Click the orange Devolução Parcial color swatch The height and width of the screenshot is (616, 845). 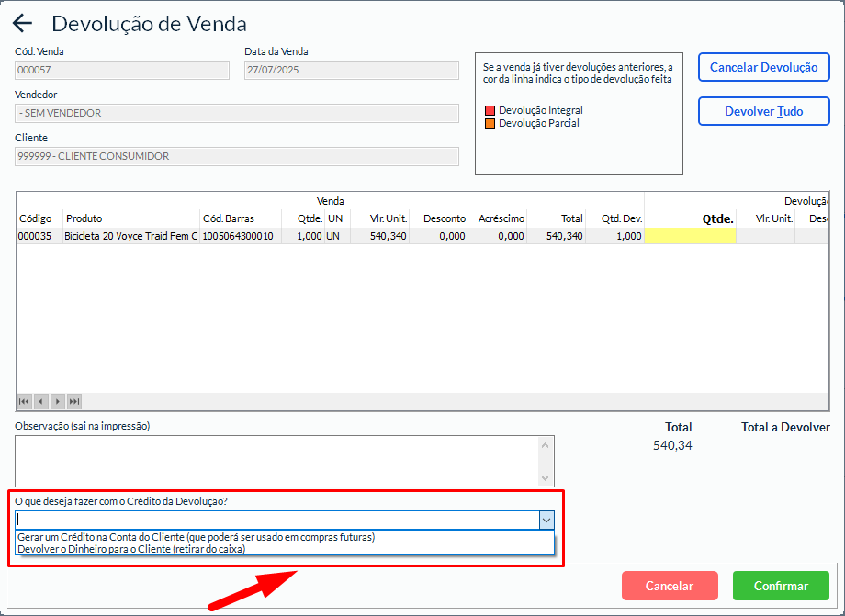tap(490, 123)
